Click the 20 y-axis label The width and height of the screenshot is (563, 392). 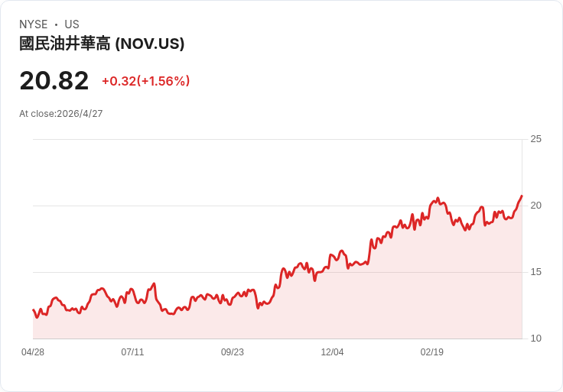click(x=535, y=206)
